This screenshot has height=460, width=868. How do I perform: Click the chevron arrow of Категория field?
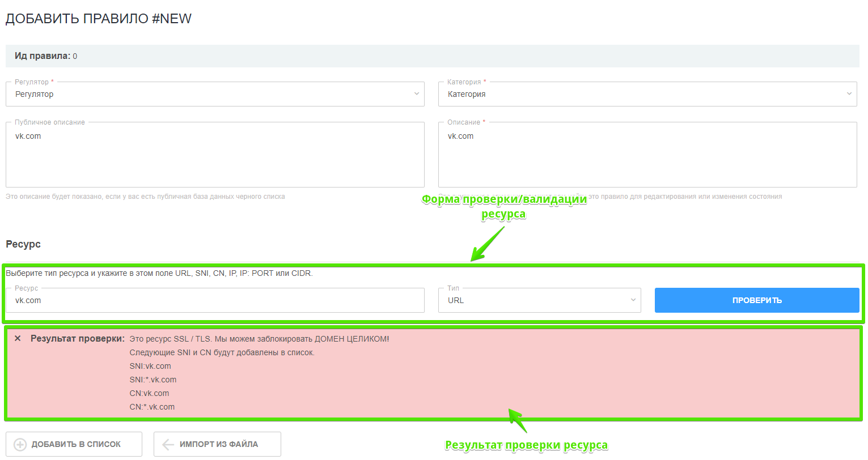(x=849, y=94)
